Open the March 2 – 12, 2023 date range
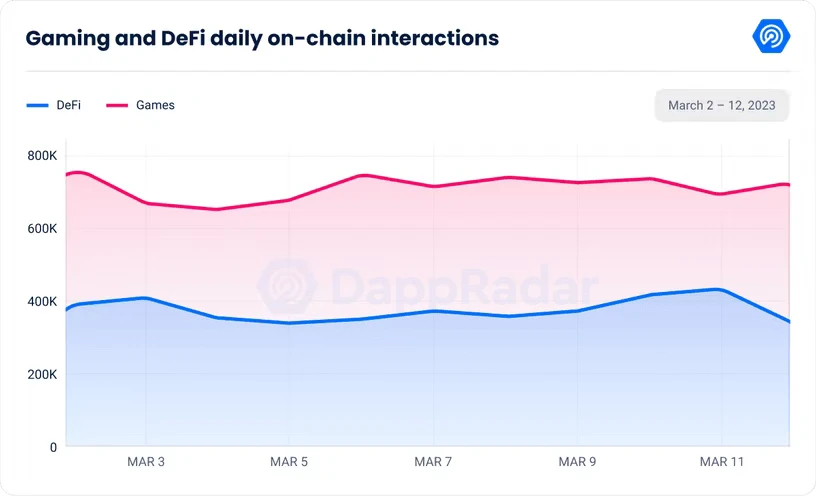Viewport: 816px width, 496px height. 722,105
